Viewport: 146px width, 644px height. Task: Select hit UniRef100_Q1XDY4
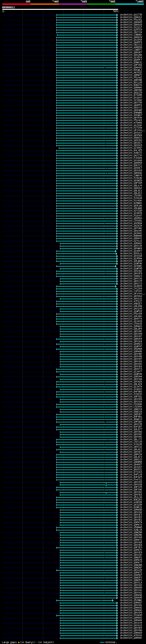click(x=131, y=58)
